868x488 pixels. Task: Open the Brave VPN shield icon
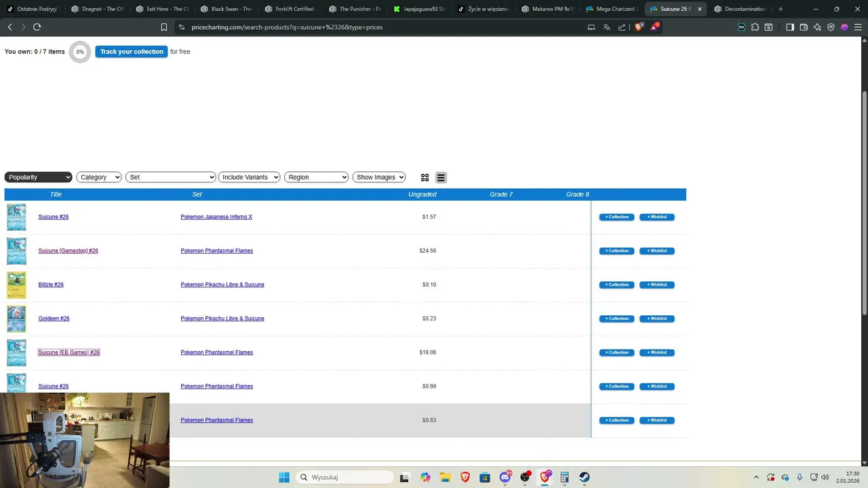pos(831,27)
